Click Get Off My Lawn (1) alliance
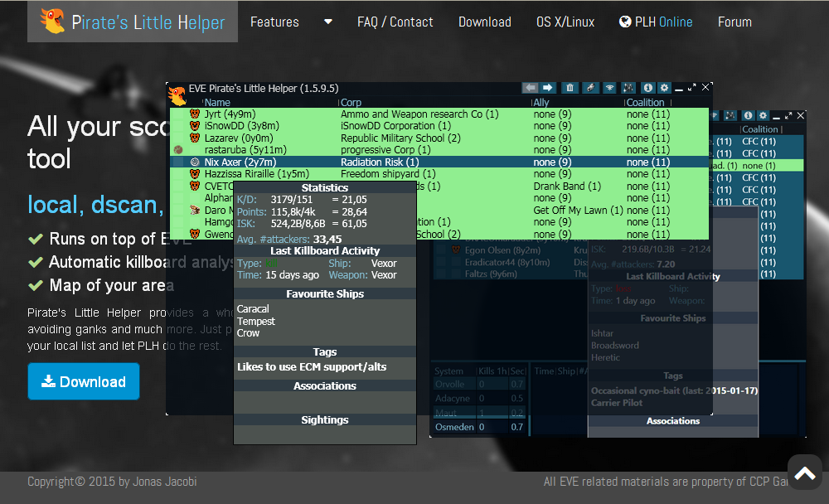This screenshot has height=504, width=829. pyautogui.click(x=578, y=210)
